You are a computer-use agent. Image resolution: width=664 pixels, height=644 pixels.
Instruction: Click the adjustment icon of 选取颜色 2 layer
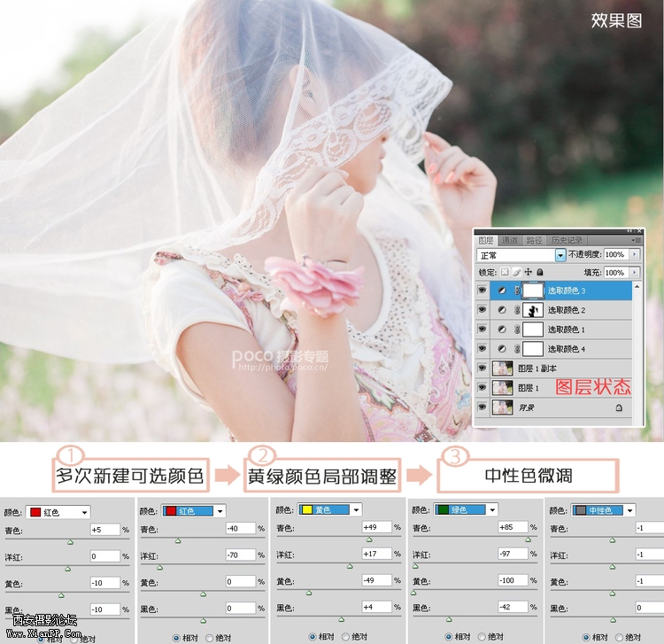pyautogui.click(x=500, y=310)
